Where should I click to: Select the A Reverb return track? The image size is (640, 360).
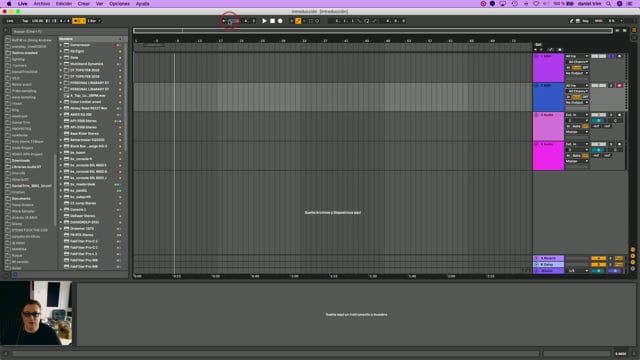point(549,258)
